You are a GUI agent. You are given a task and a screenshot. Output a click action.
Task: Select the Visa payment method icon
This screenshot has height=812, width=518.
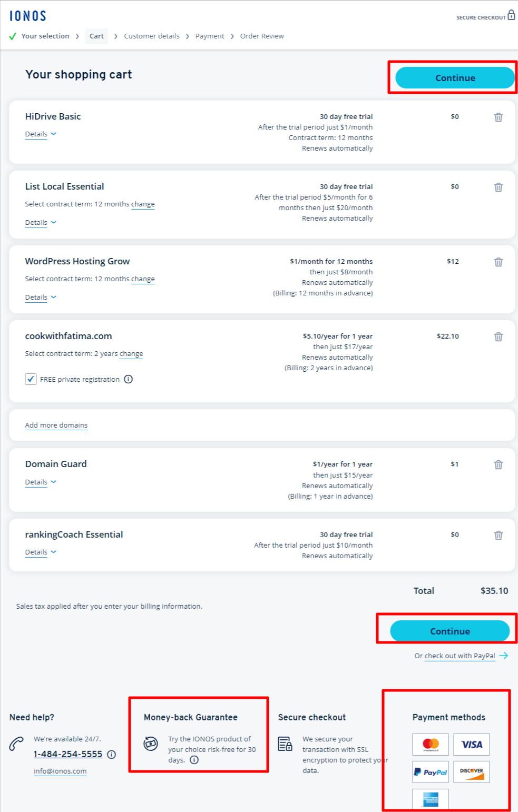pyautogui.click(x=471, y=745)
